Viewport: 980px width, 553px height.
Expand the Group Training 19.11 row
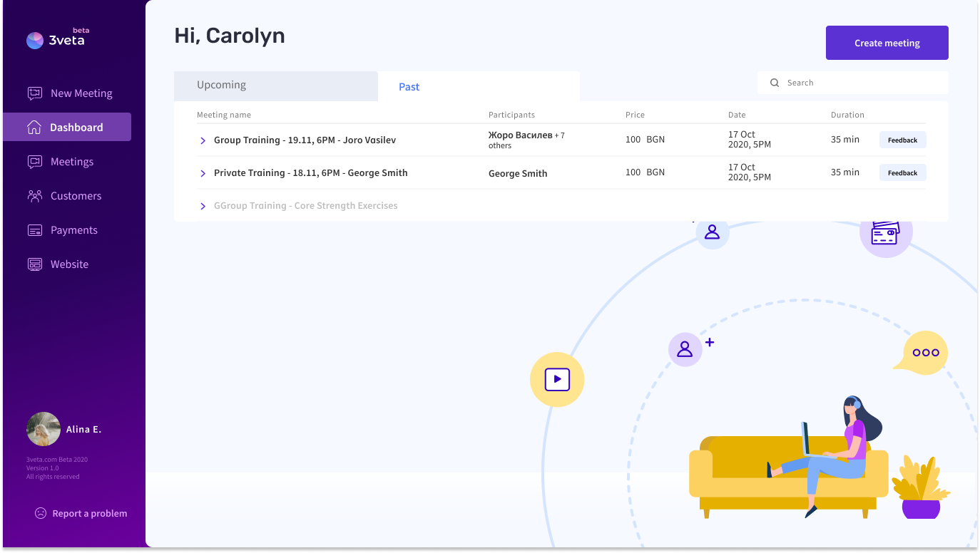[x=203, y=140]
